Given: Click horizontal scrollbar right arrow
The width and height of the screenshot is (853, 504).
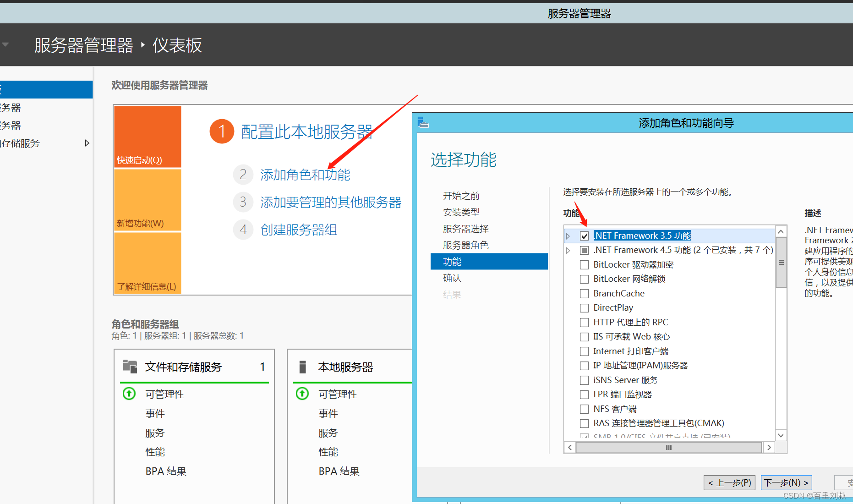Looking at the screenshot, I should [769, 447].
